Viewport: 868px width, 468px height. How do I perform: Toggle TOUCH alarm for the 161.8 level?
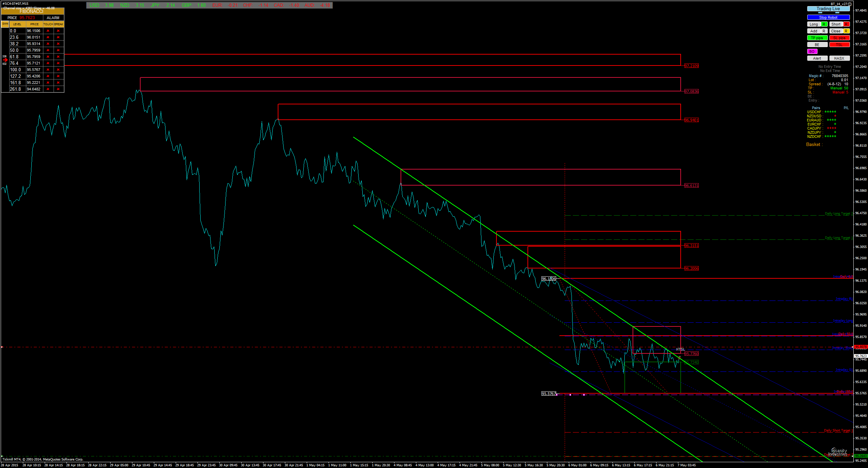coord(48,83)
